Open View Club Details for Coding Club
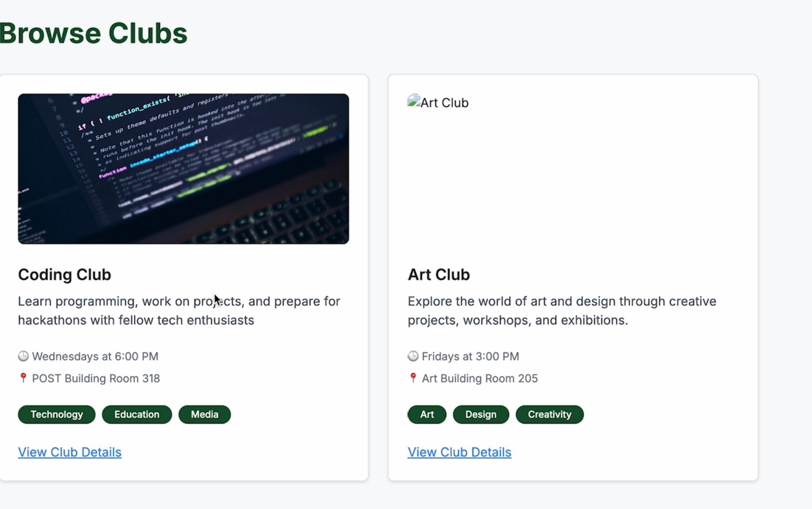The width and height of the screenshot is (812, 509). [x=69, y=452]
